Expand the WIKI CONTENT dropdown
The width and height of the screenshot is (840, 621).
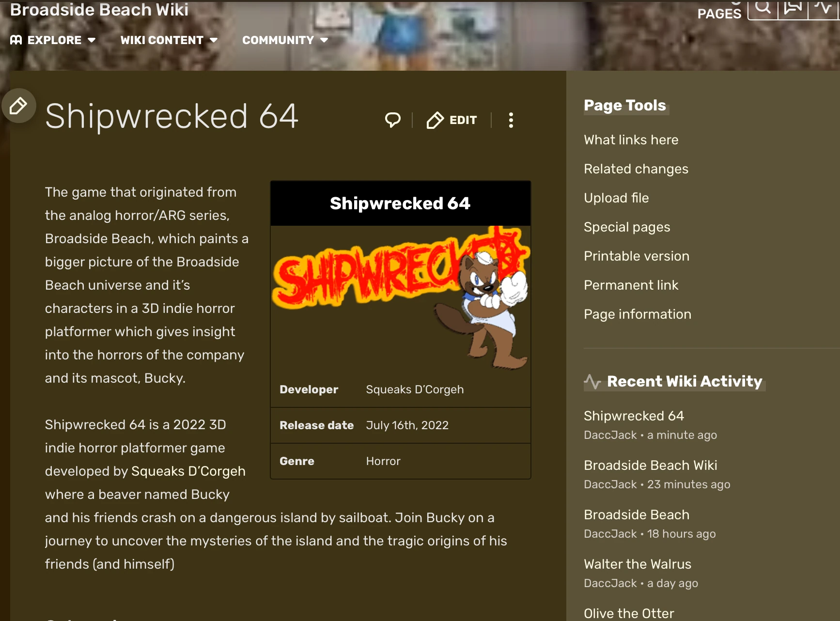(x=169, y=40)
